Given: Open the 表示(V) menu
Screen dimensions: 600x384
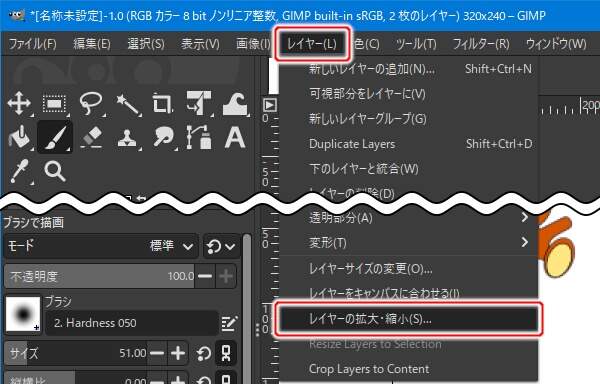Looking at the screenshot, I should tap(200, 44).
